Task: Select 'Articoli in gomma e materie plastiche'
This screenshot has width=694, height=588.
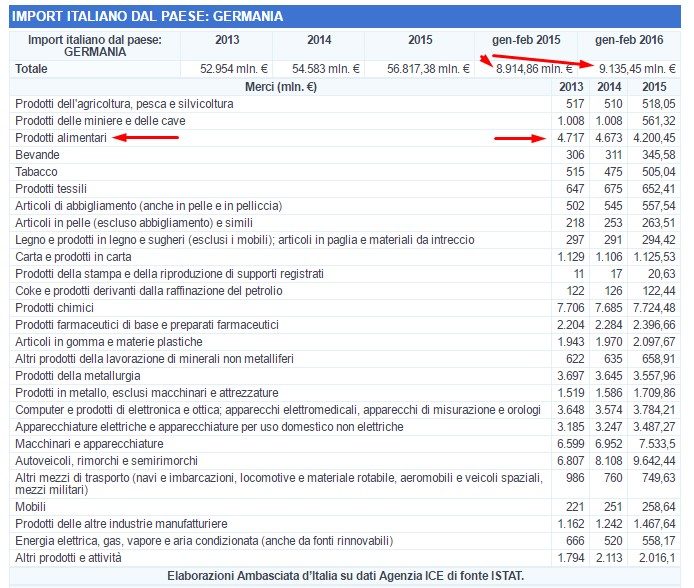Action: click(x=109, y=342)
